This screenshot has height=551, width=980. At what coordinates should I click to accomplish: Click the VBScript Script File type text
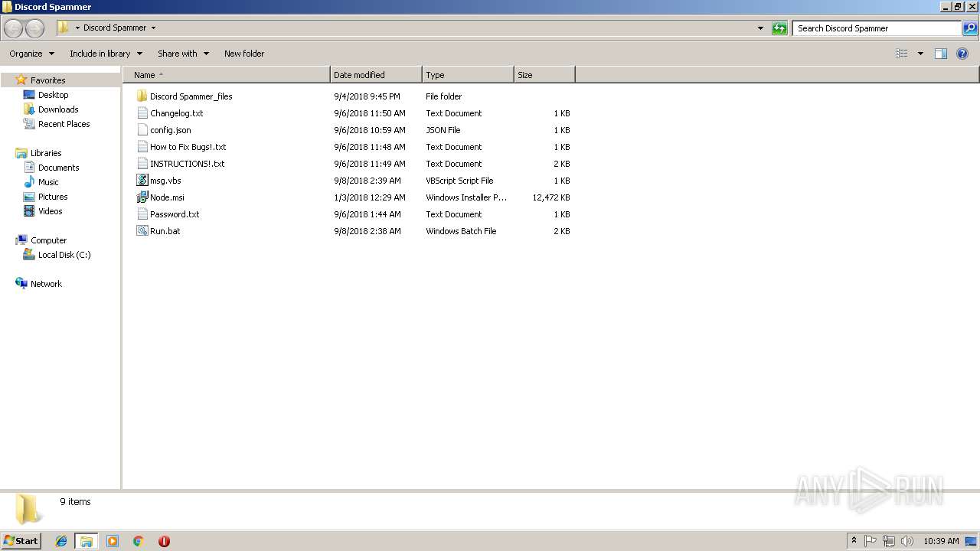click(x=459, y=181)
